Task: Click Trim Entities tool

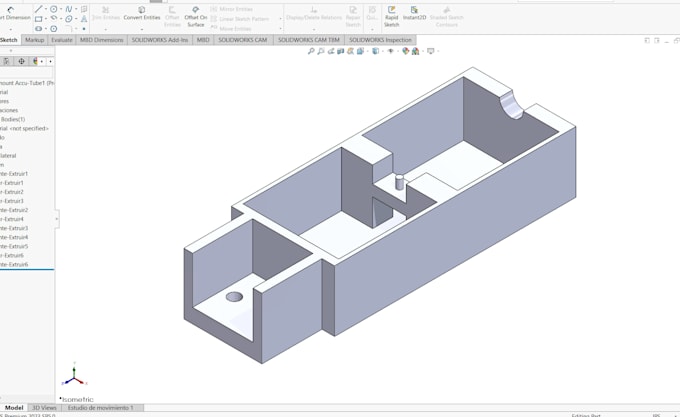Action: 106,13
